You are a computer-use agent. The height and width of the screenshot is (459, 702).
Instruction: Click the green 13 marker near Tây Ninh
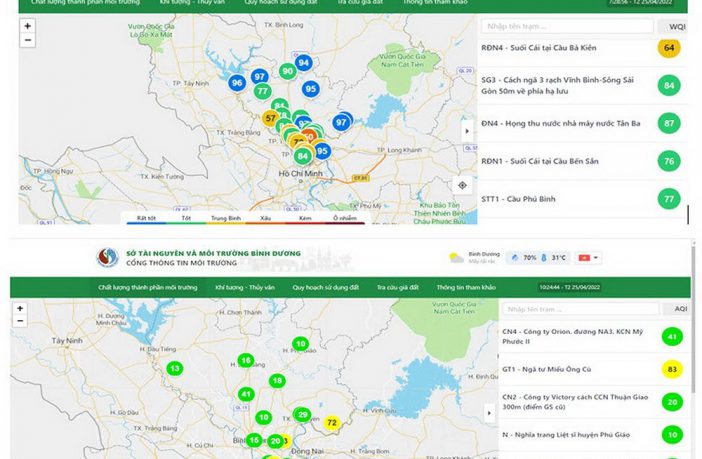click(x=175, y=369)
